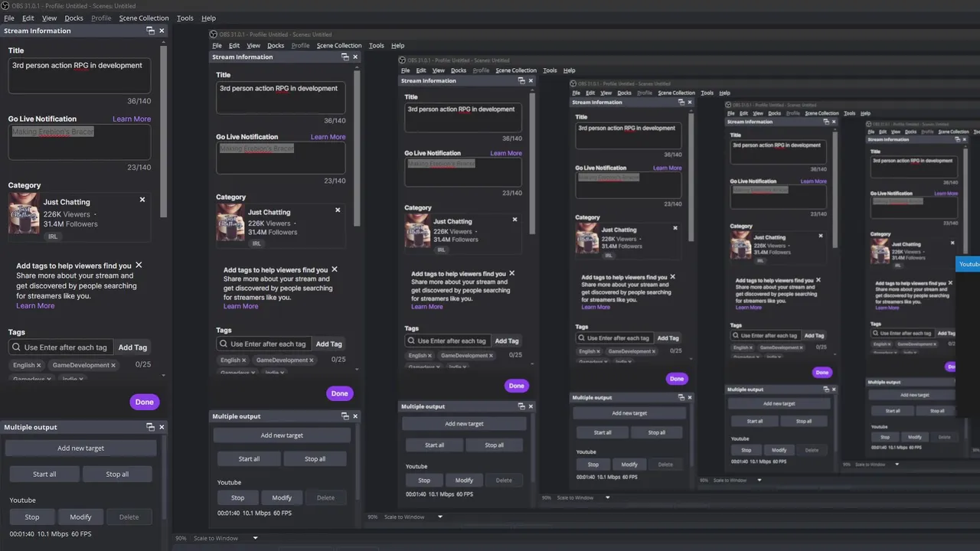Click Add Tag button in main window
This screenshot has height=551, width=980.
click(x=132, y=347)
